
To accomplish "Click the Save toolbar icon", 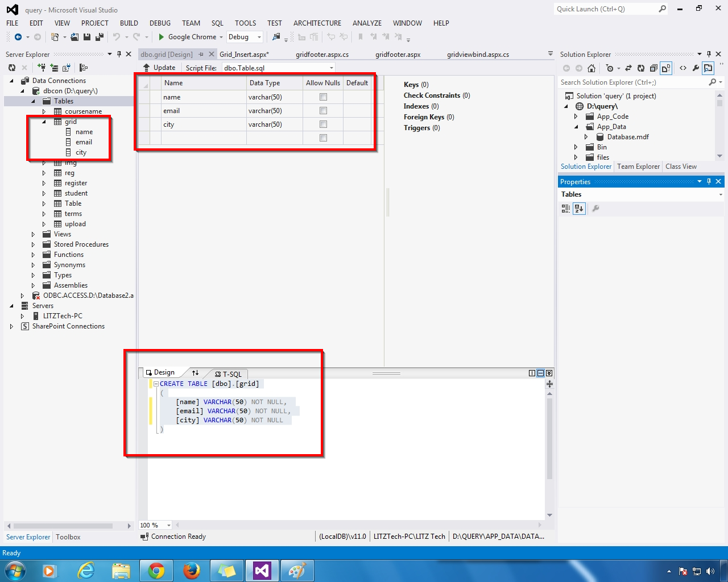I will (87, 37).
